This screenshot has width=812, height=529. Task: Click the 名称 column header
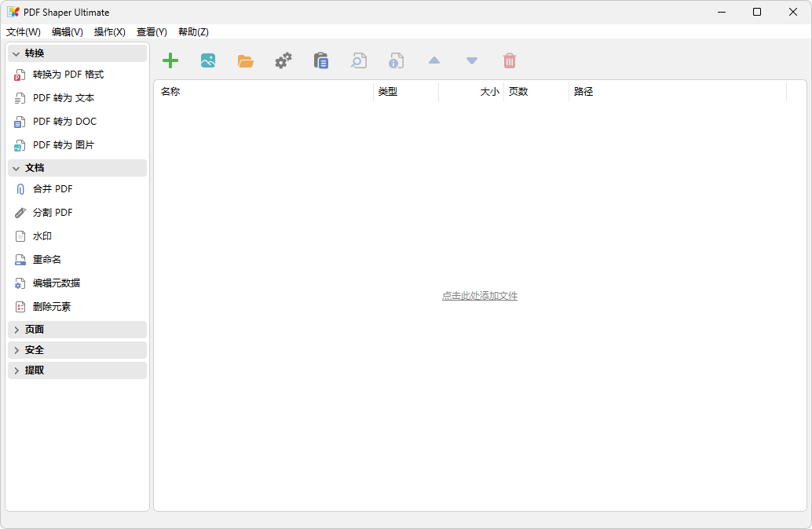tap(172, 91)
